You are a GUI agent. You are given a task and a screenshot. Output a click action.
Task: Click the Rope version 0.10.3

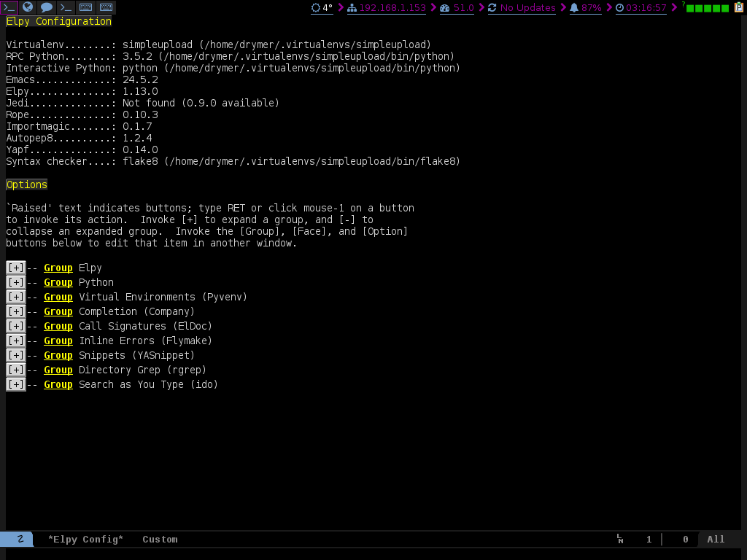tap(140, 114)
